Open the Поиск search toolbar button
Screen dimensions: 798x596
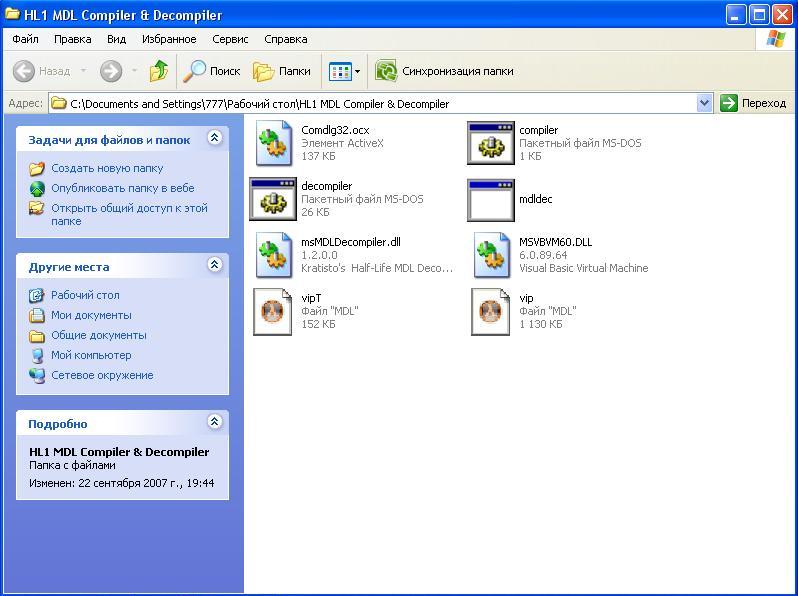212,71
